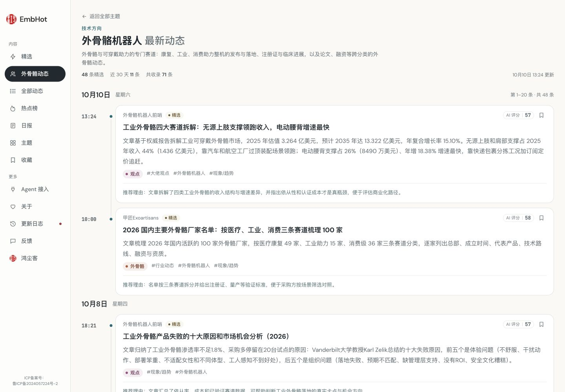This screenshot has height=392, width=565.
Task: Click #外骨骼机器人 tag in 13:24 article
Action: click(189, 173)
